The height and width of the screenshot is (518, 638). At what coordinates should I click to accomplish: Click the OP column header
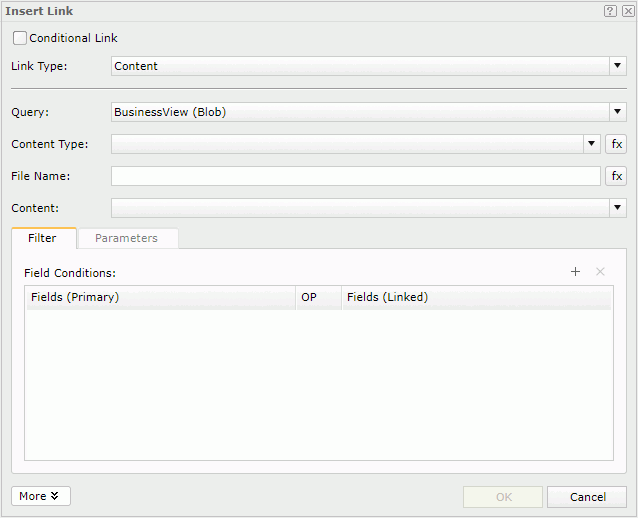[317, 297]
